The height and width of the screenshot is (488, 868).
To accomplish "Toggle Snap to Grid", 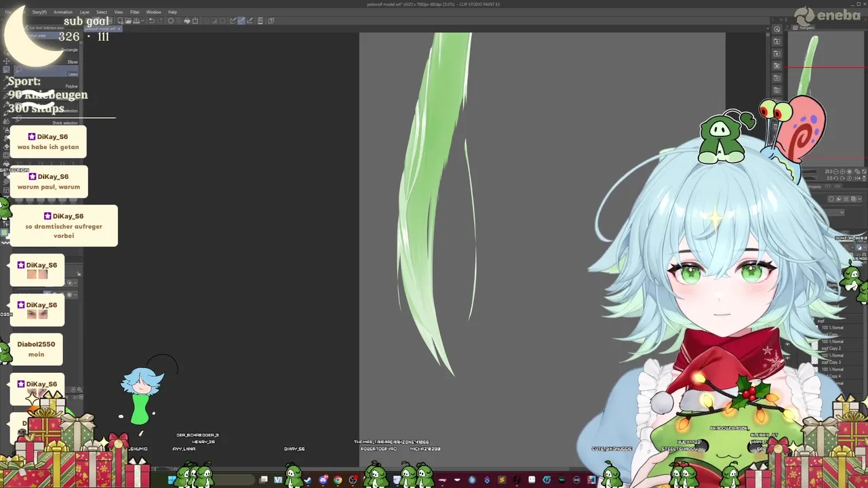I will point(250,20).
